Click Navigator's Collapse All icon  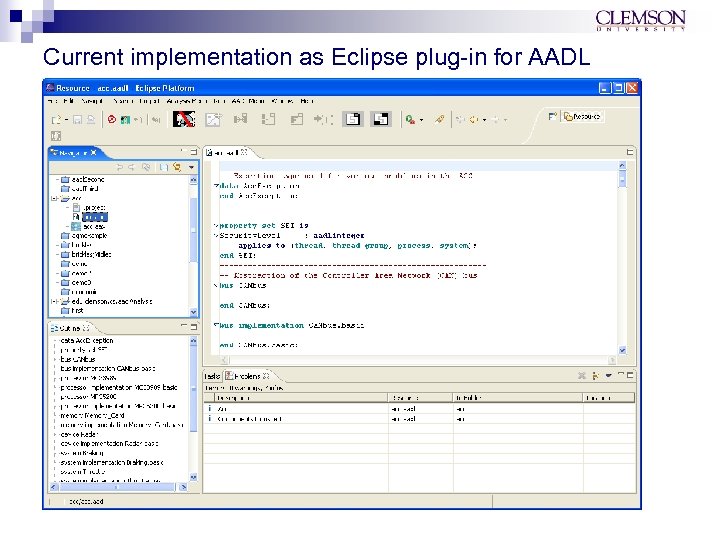point(163,167)
